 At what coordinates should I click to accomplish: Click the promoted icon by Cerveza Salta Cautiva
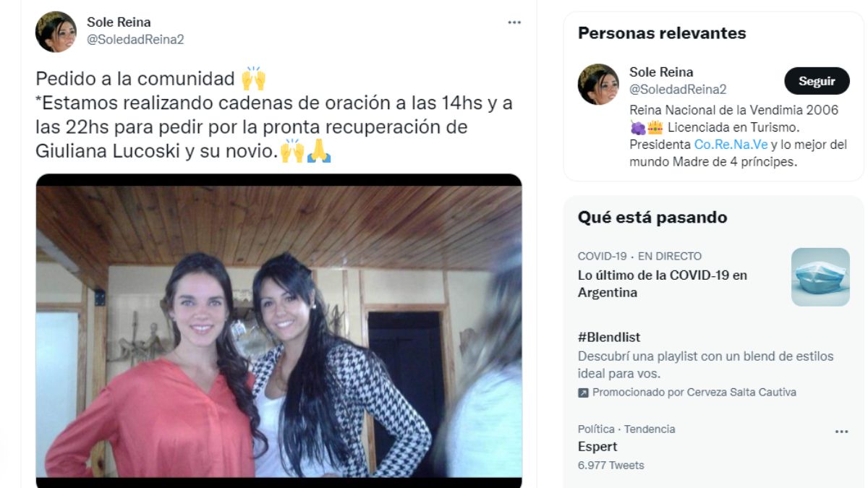pyautogui.click(x=583, y=393)
